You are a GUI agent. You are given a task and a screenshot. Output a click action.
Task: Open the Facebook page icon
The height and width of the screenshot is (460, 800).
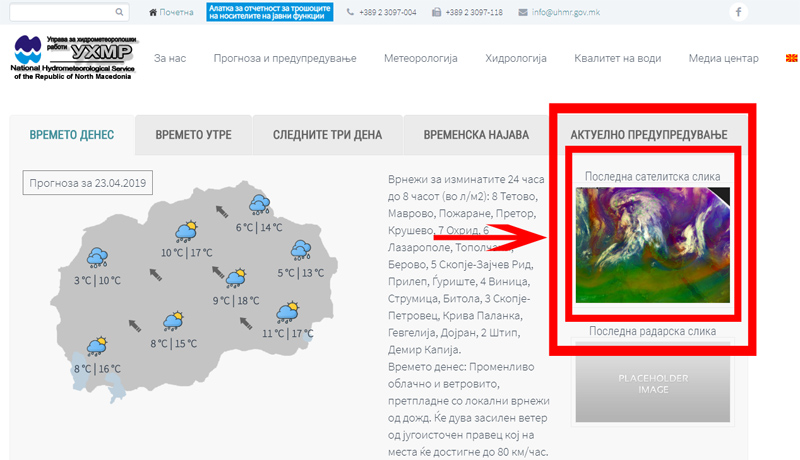[738, 12]
